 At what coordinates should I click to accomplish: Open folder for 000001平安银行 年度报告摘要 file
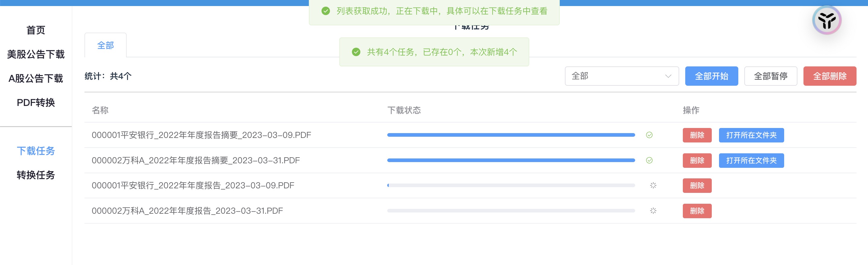751,135
